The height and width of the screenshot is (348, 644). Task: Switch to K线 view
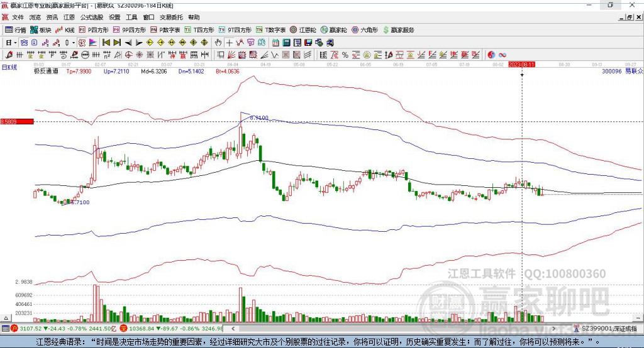tap(65, 30)
